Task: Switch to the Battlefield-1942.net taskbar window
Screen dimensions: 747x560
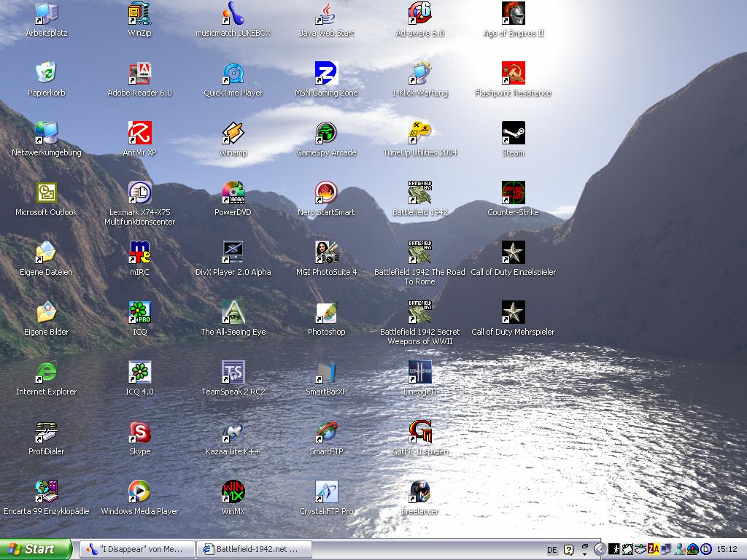Action: [255, 549]
